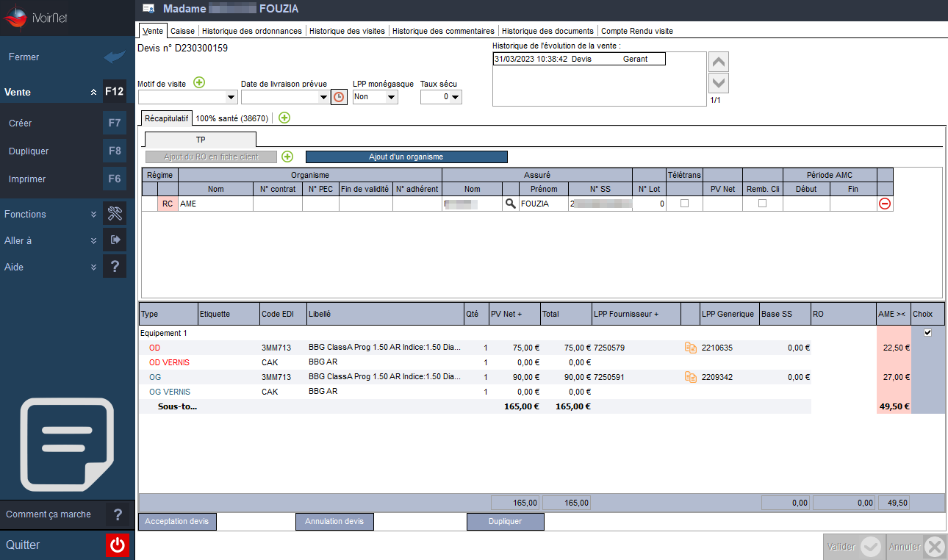The image size is (948, 560).
Task: Toggle the Equipement 1 Choix checkbox
Action: [927, 333]
